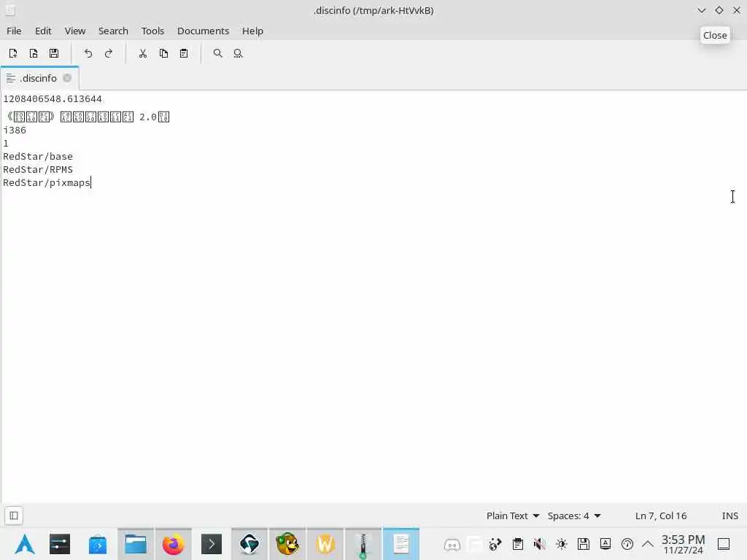Click the text editor taskbar entry
The image size is (747, 560).
[401, 544]
